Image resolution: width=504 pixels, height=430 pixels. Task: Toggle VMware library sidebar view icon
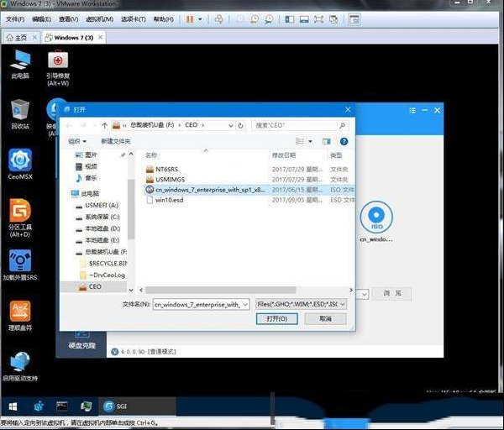289,19
